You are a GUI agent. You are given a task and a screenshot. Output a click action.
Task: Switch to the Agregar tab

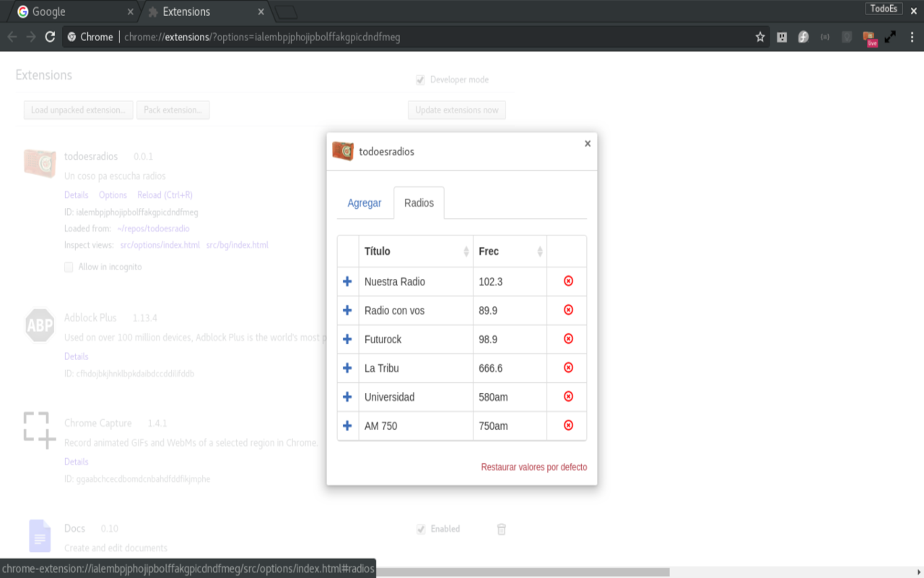[365, 203]
